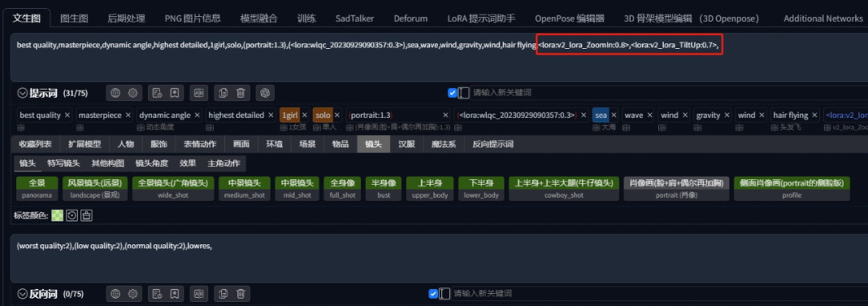
Task: Switch to the 图生图 tab
Action: [x=74, y=18]
